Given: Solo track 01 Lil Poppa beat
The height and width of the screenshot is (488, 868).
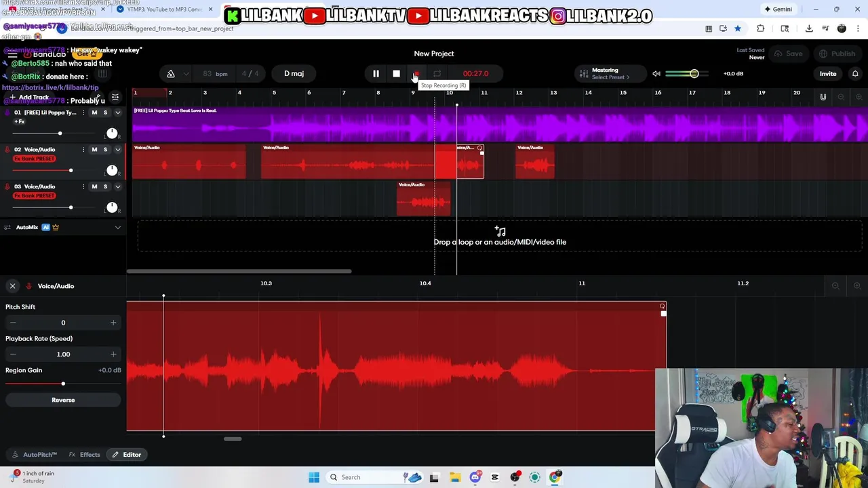Looking at the screenshot, I should [x=105, y=113].
